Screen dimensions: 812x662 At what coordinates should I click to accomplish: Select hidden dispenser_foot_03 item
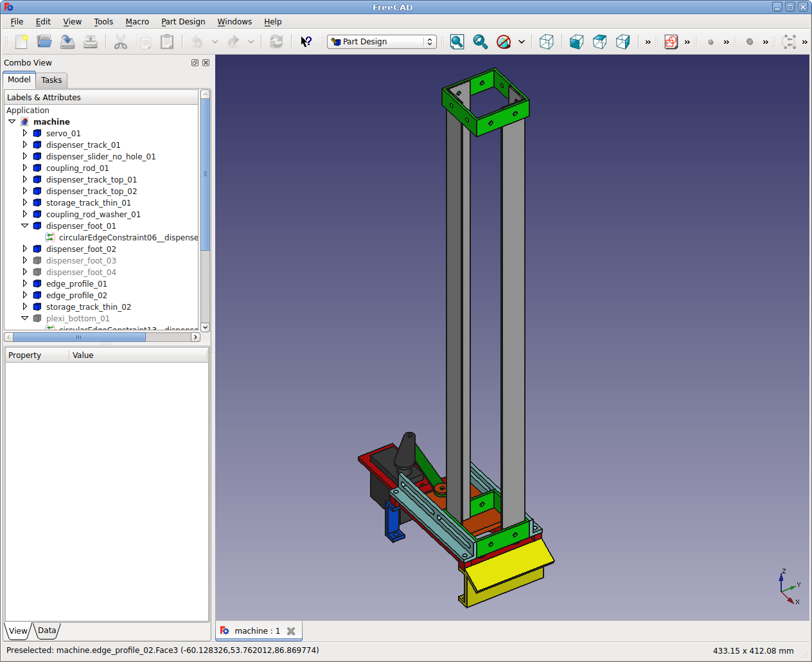[x=81, y=260]
